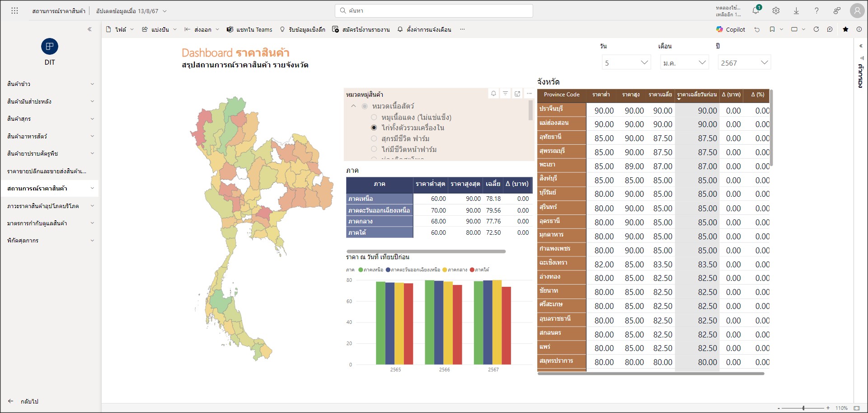Click the ค้นหา search field
The image size is (868, 413).
click(x=434, y=10)
